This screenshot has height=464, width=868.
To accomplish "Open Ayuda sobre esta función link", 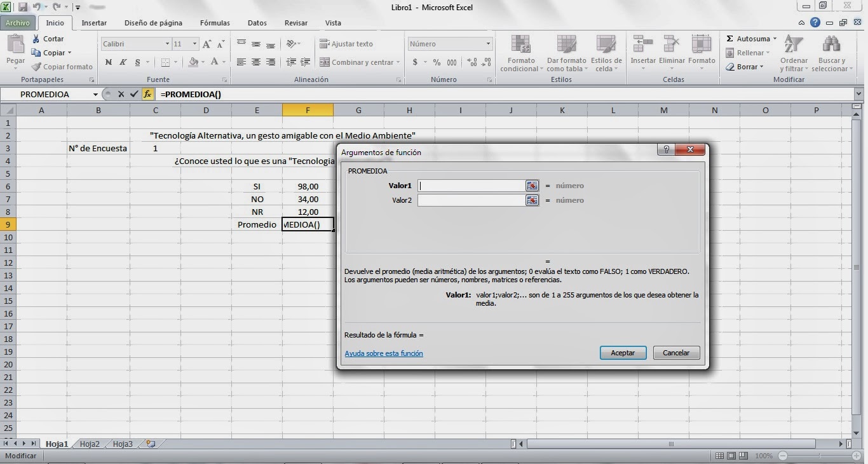I will 384,353.
